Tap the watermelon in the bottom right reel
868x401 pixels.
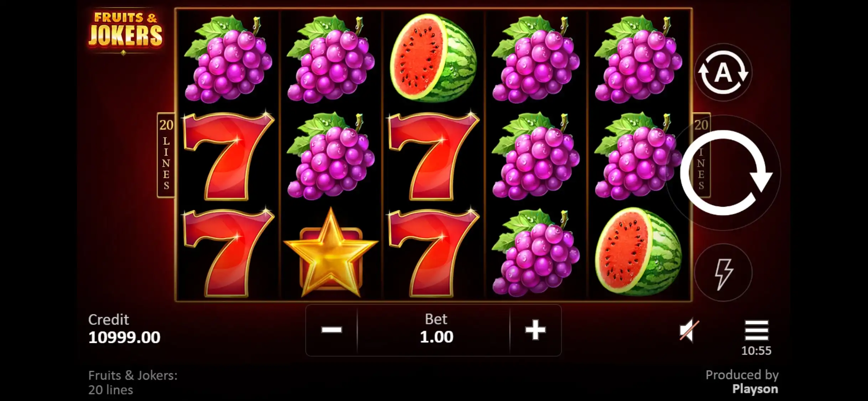(639, 251)
